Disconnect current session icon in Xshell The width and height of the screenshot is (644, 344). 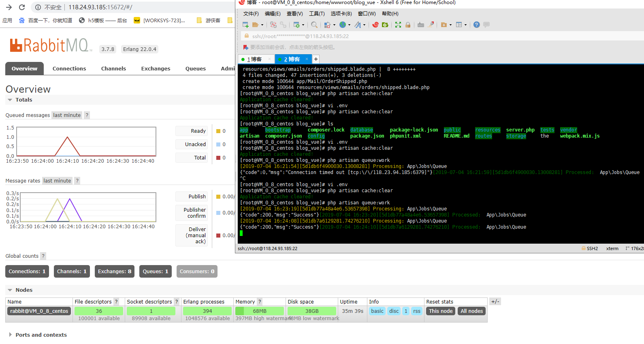[273, 25]
